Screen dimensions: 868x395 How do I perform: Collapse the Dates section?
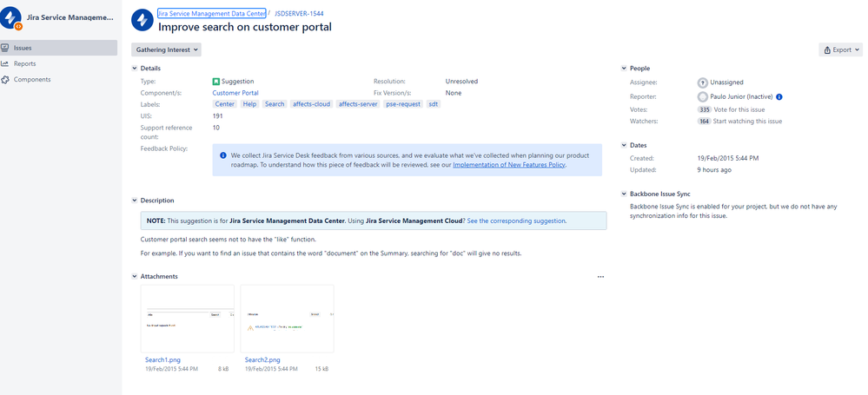624,146
